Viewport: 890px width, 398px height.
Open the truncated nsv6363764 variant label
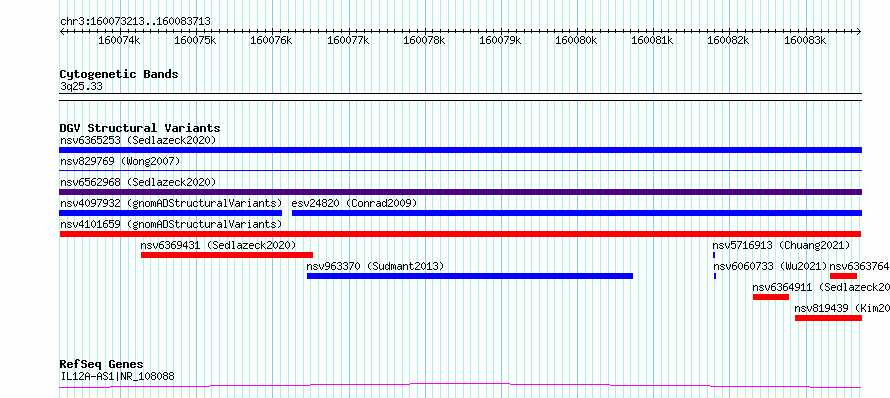[859, 266]
